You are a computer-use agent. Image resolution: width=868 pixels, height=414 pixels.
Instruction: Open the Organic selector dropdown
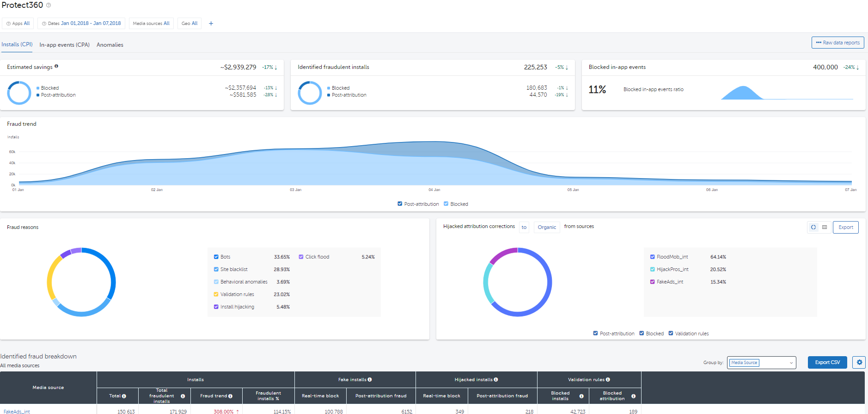click(547, 227)
